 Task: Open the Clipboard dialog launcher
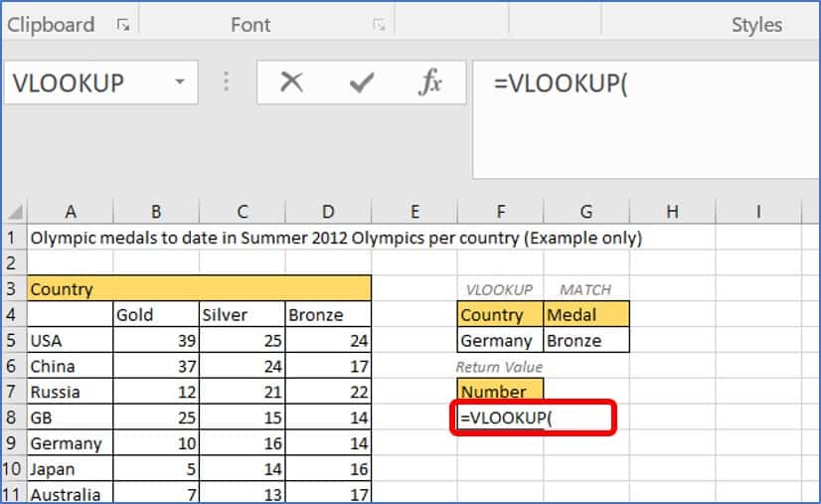[123, 26]
